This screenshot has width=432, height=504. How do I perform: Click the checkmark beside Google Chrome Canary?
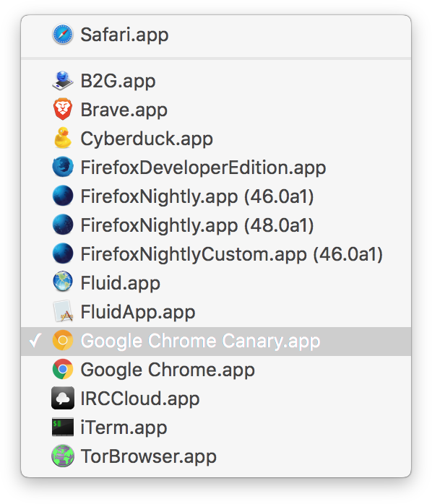35,340
